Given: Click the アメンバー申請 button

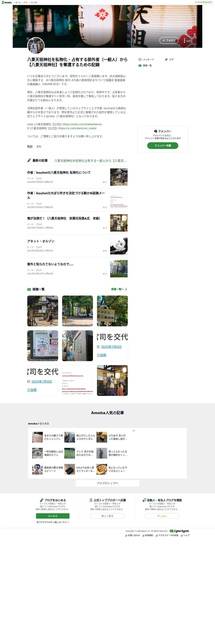Looking at the screenshot, I should pyautogui.click(x=163, y=145).
